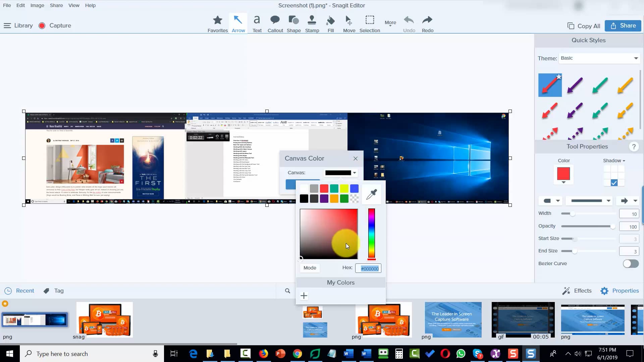Enable the Bezier Curve toggle
The image size is (644, 362).
[x=631, y=264]
